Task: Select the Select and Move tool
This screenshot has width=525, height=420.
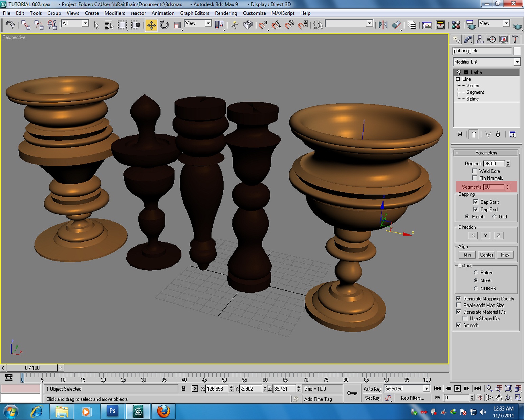Action: pos(151,25)
